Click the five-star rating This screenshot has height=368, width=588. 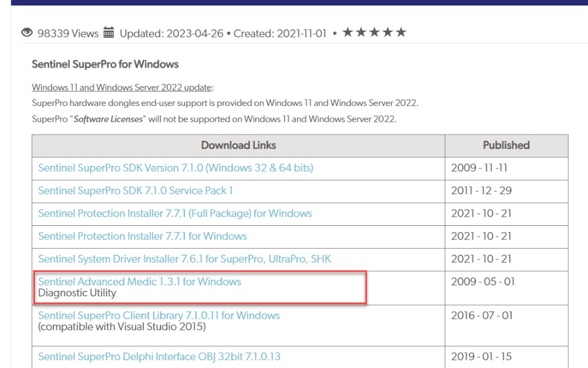coord(374,32)
